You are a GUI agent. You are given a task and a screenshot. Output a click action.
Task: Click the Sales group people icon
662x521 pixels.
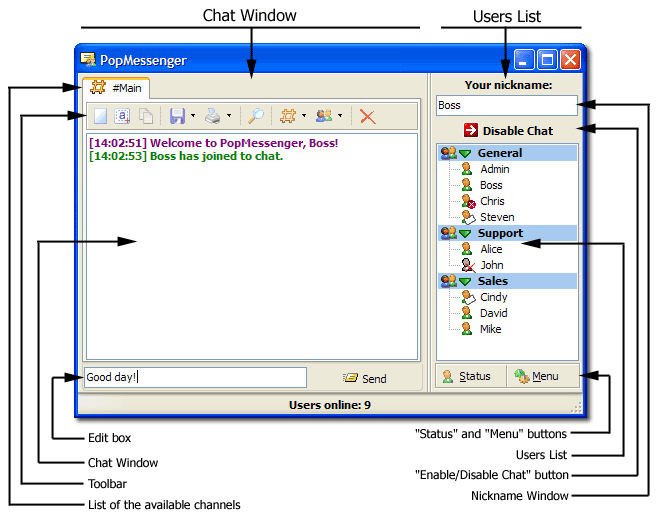pyautogui.click(x=448, y=281)
